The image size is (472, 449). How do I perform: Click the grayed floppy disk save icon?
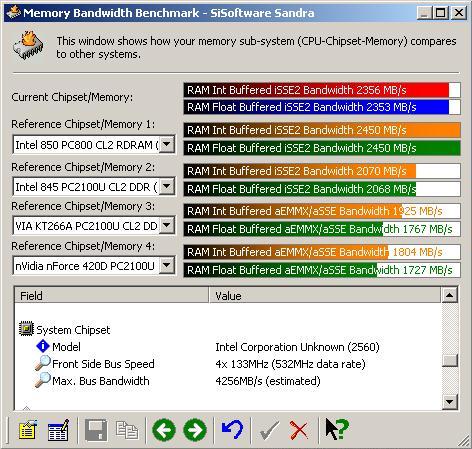(96, 430)
